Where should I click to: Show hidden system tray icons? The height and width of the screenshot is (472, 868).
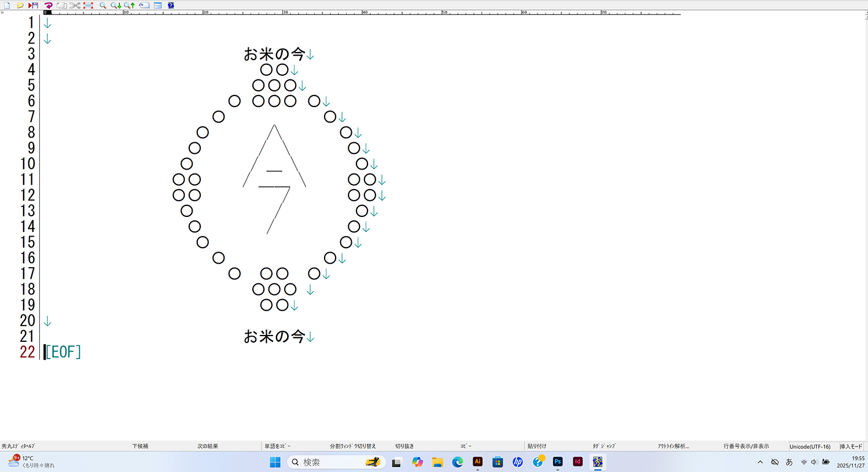760,462
